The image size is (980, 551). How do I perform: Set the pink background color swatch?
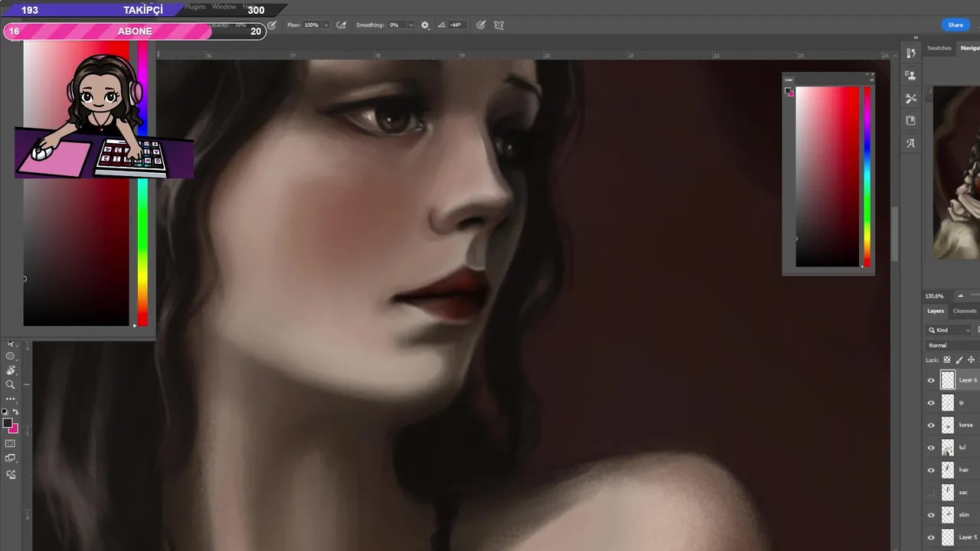14,429
